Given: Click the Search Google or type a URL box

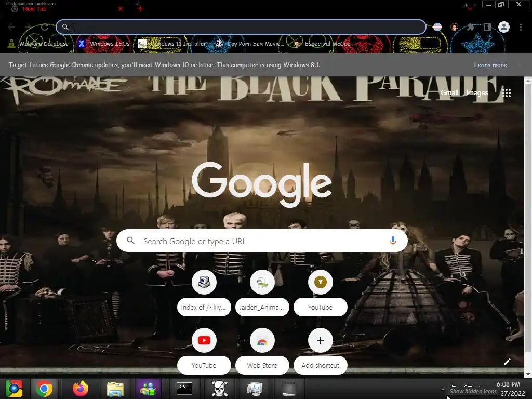Looking at the screenshot, I should click(262, 241).
